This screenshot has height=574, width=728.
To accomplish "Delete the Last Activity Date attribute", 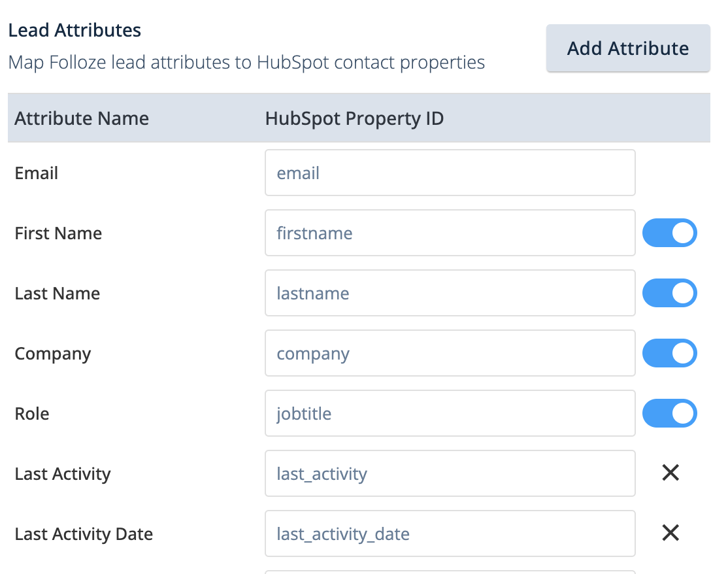I will 670,533.
